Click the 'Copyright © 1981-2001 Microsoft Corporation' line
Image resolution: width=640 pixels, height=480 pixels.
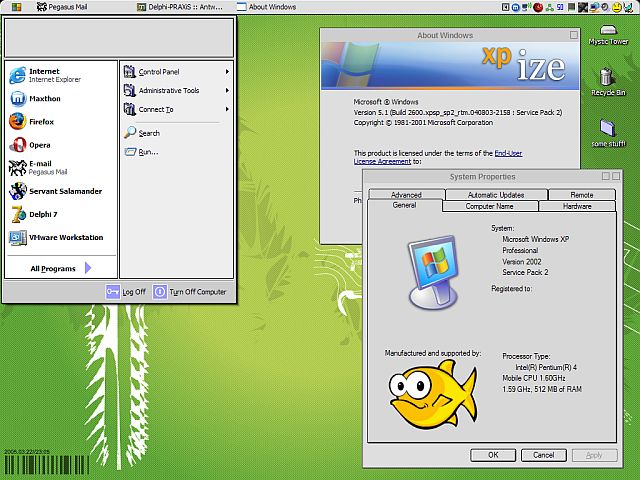coord(423,122)
